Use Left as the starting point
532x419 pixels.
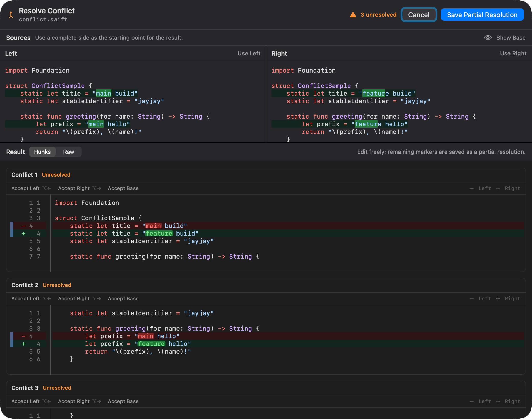coord(249,53)
